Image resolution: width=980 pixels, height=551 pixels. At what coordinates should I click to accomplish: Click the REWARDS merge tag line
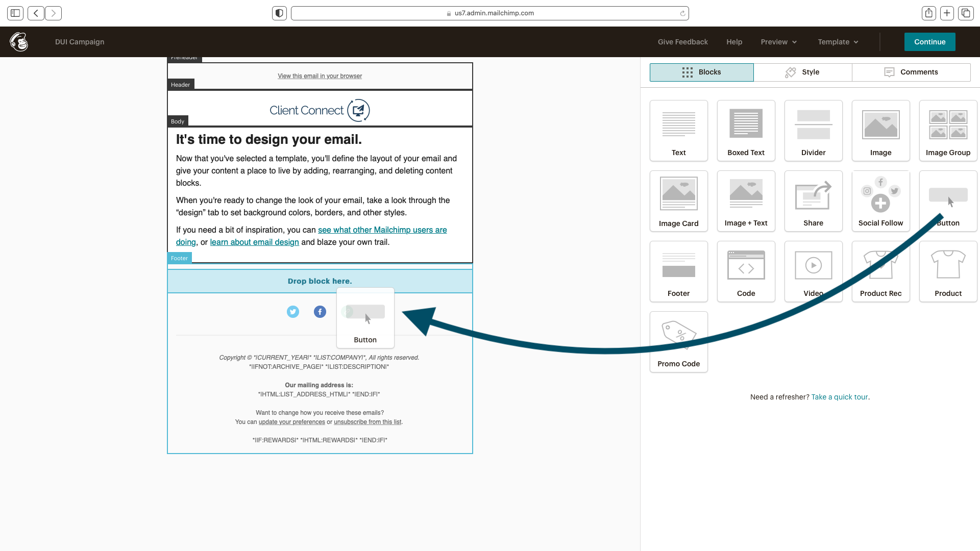pyautogui.click(x=320, y=440)
